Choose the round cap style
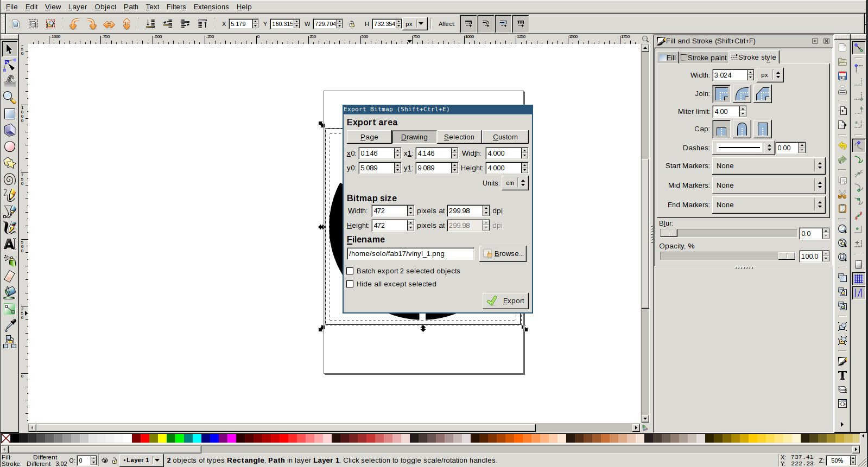The width and height of the screenshot is (868, 467). [x=742, y=130]
